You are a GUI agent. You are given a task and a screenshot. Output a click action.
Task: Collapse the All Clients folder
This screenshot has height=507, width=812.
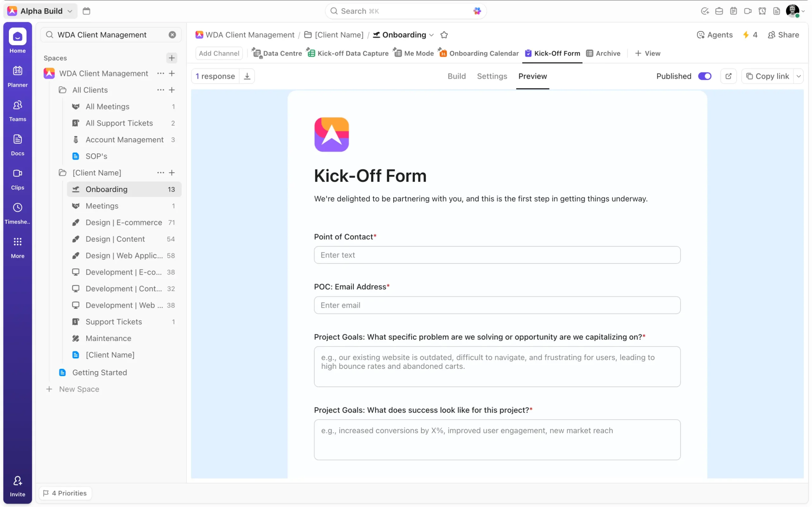62,90
